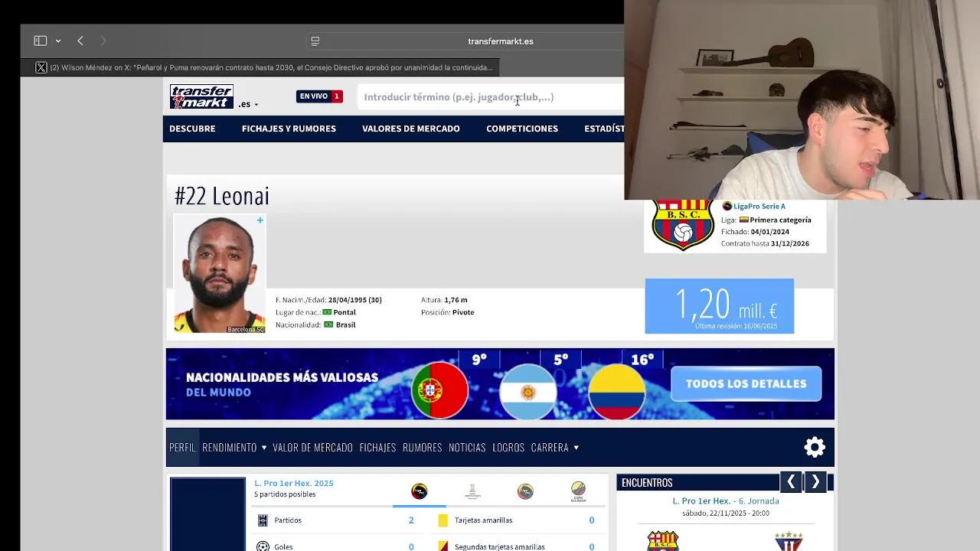The width and height of the screenshot is (980, 551).
Task: Select the third competition icon in stats
Action: click(525, 491)
